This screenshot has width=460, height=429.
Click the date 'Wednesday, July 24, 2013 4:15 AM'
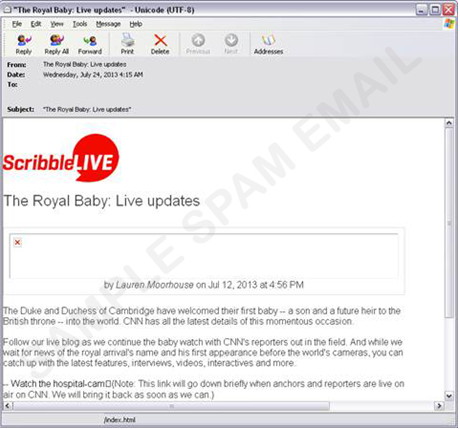93,75
